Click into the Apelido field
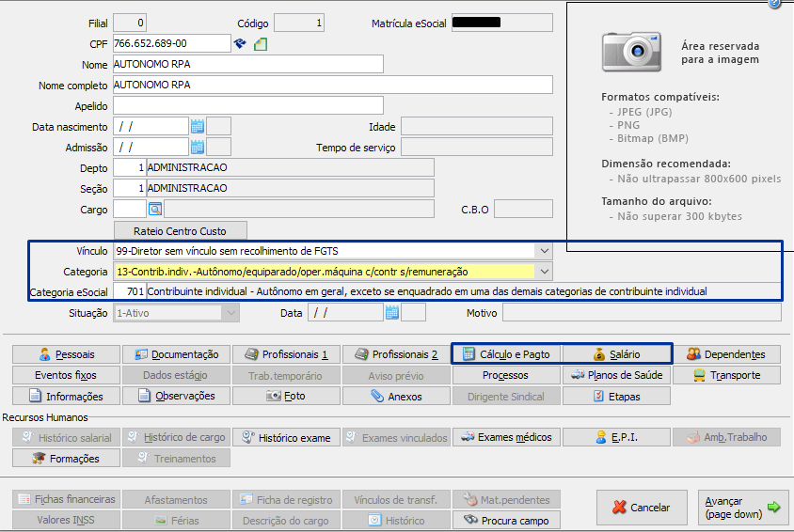The image size is (794, 532). (x=248, y=105)
